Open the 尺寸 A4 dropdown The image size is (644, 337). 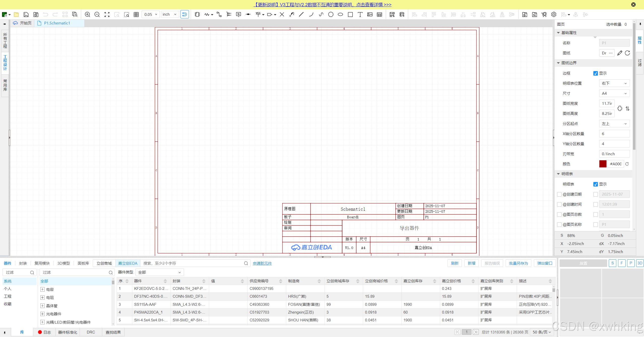tap(614, 94)
